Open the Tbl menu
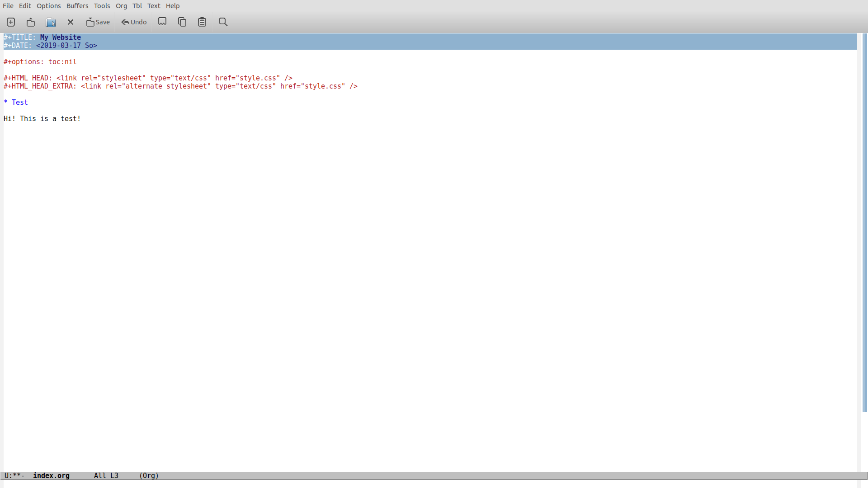The height and width of the screenshot is (488, 868). pos(137,6)
